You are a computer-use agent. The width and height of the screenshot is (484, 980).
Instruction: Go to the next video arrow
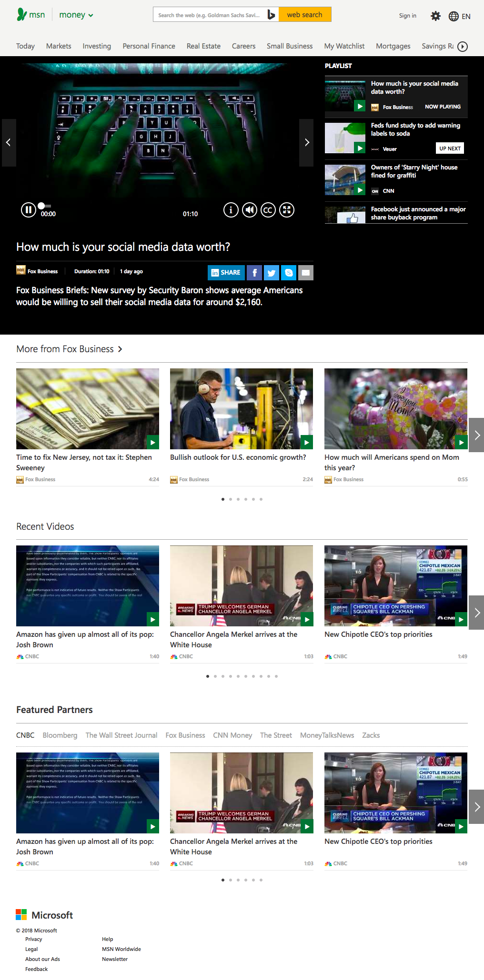(306, 142)
